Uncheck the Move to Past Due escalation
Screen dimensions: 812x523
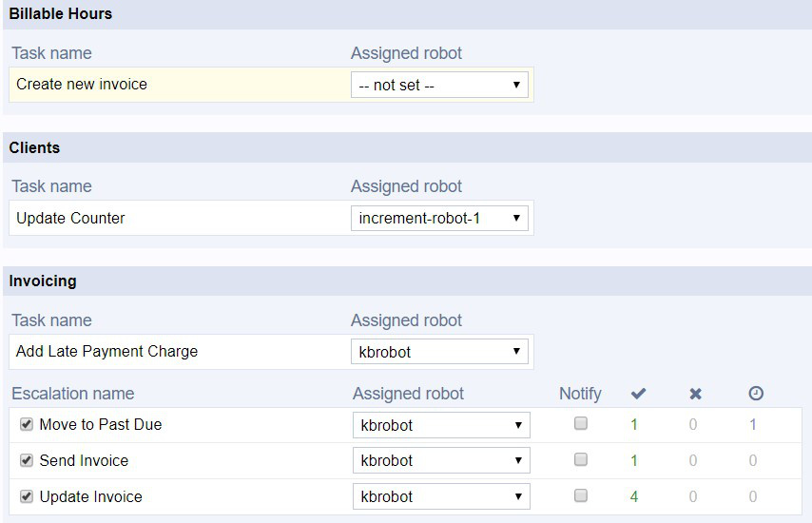point(27,425)
